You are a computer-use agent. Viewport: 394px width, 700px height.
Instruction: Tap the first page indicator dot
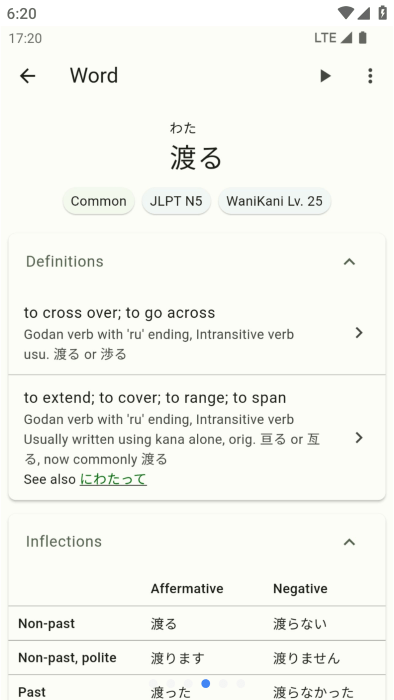pyautogui.click(x=153, y=683)
